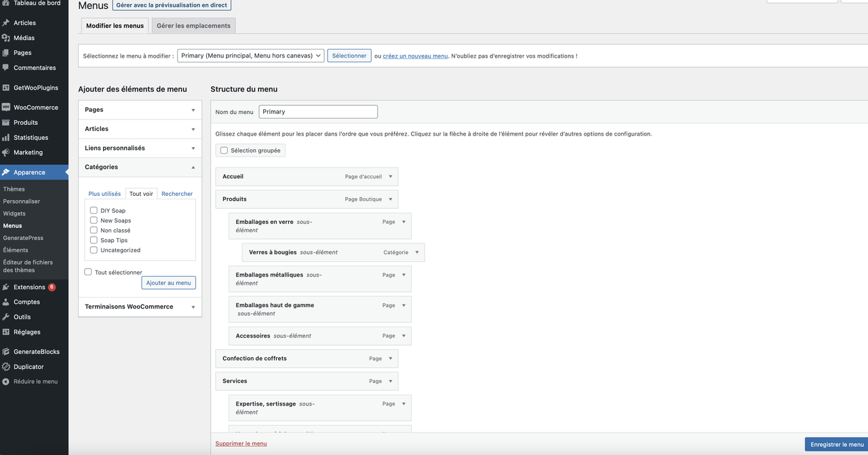
Task: Expand Accessoires menu item options
Action: pos(403,336)
